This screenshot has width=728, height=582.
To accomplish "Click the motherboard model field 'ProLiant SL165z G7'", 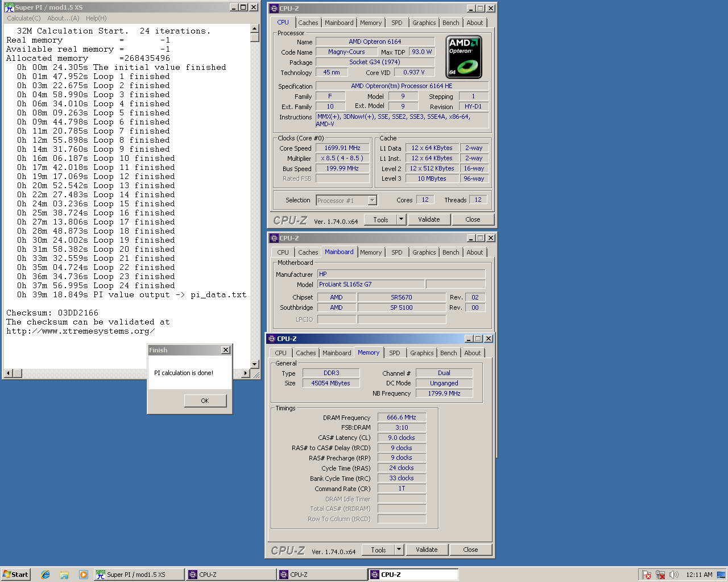I will 370,284.
